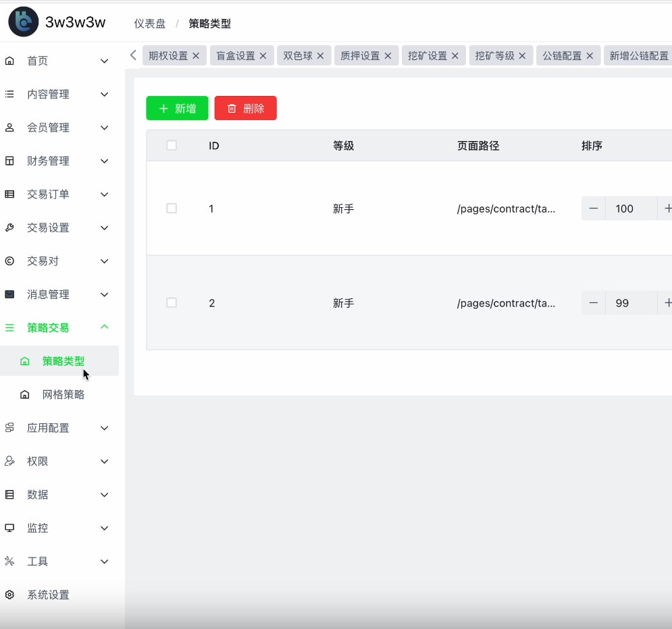Close the 盲盒设置 tab
Screen dimensions: 672x629
point(263,55)
